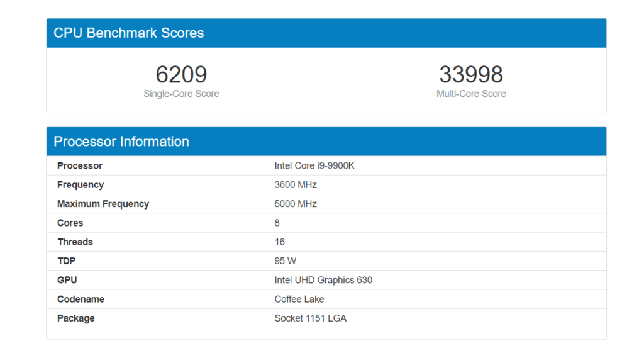Select the Intel Core i9-9900K value

pyautogui.click(x=314, y=166)
